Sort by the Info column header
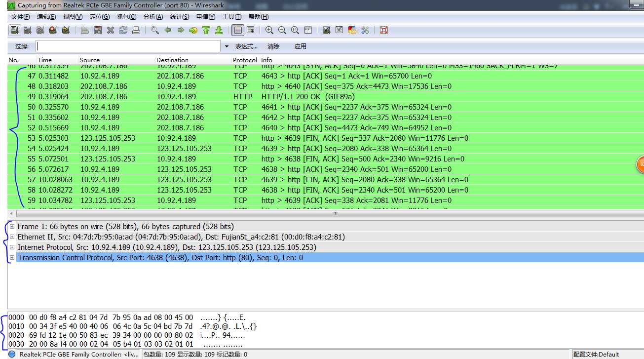Screen dimensions: 644x359 pos(267,60)
